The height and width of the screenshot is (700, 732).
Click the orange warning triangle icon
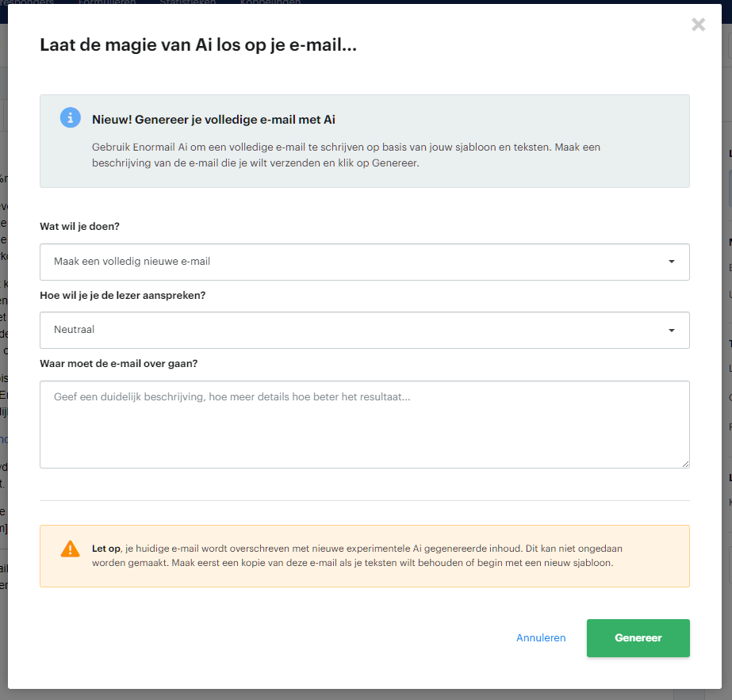[71, 549]
